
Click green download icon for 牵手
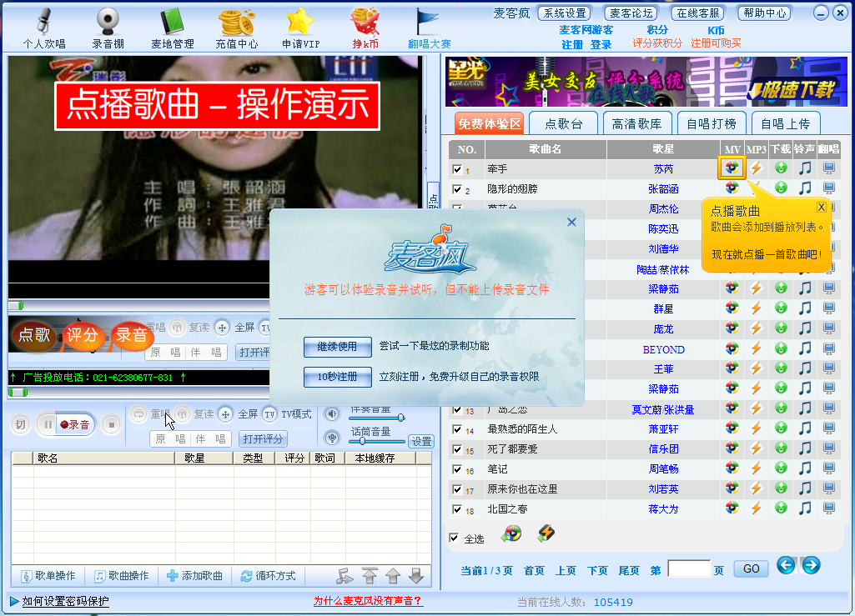point(781,168)
